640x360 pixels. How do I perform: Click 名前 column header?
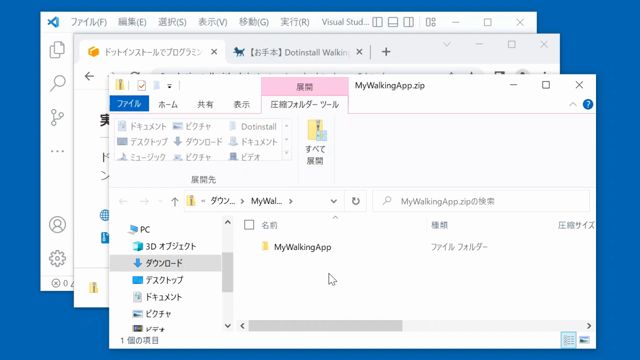pyautogui.click(x=269, y=225)
